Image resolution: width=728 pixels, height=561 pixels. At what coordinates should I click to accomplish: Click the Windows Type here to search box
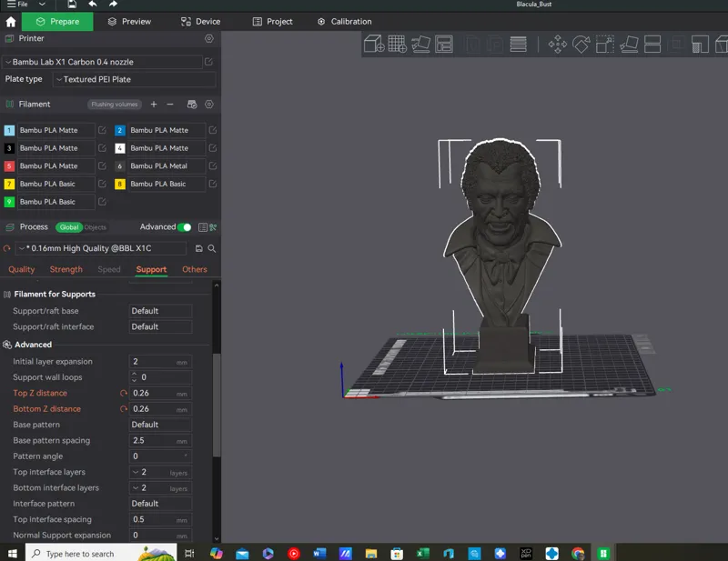point(101,554)
